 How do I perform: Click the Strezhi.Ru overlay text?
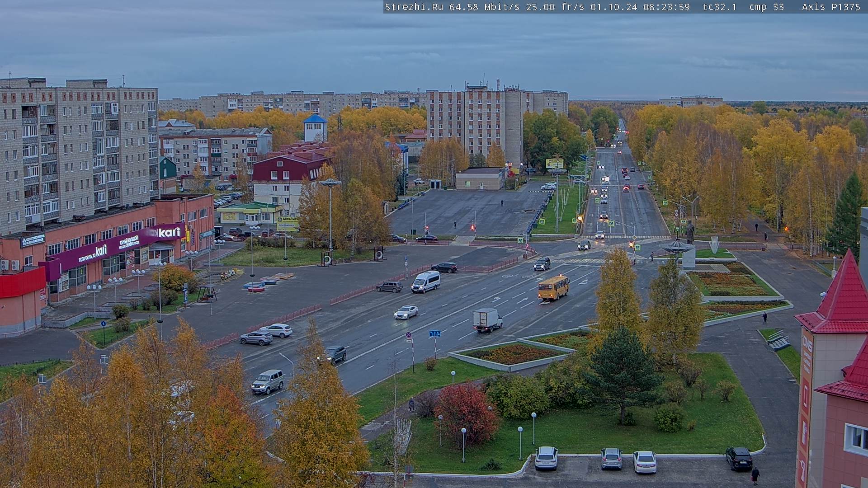(414, 7)
